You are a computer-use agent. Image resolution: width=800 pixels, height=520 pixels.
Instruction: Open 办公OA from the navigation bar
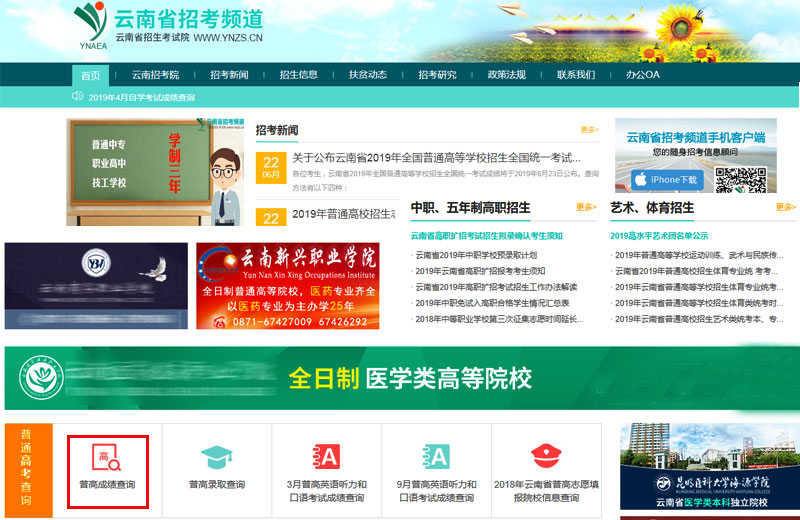tap(642, 75)
